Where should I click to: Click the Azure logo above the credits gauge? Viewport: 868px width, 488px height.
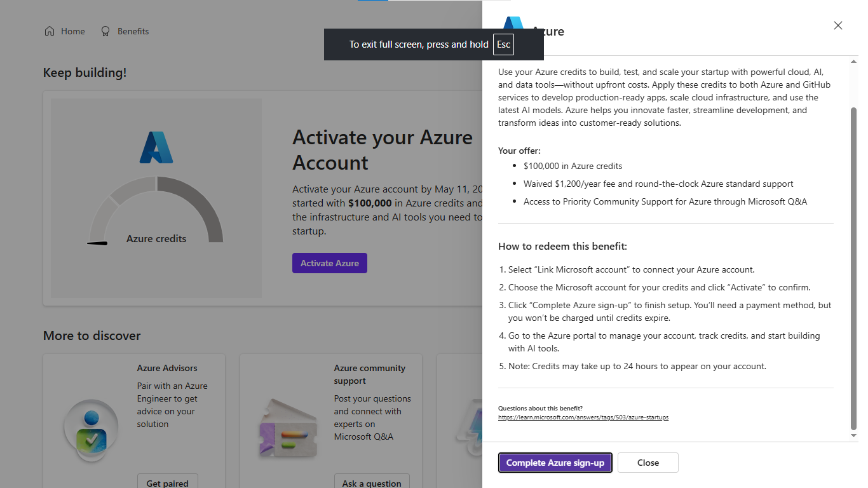click(x=156, y=147)
